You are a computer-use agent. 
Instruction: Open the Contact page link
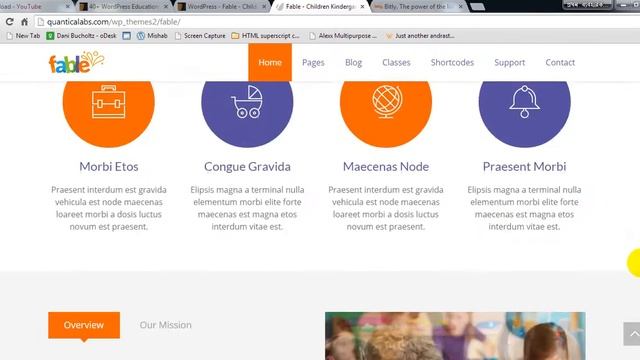click(560, 62)
